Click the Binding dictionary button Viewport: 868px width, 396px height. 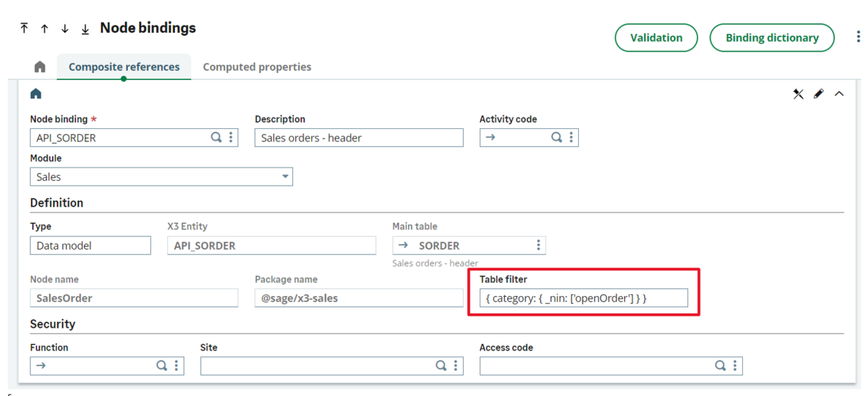tap(772, 38)
